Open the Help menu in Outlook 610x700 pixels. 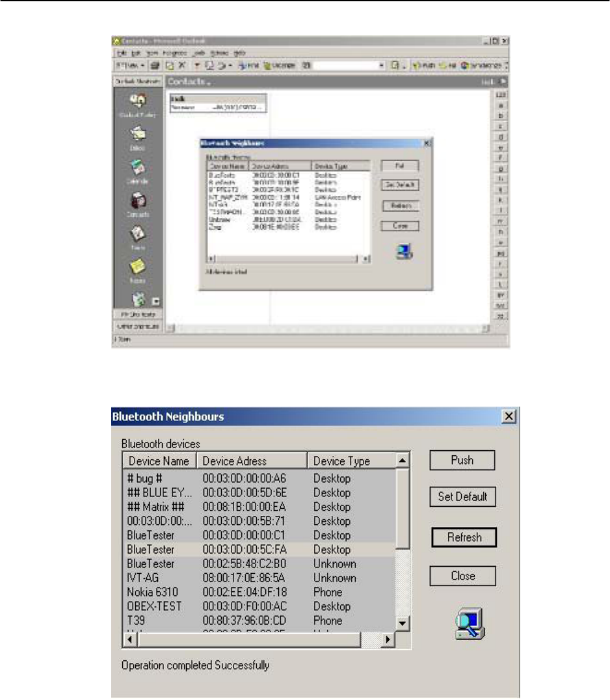pyautogui.click(x=239, y=53)
